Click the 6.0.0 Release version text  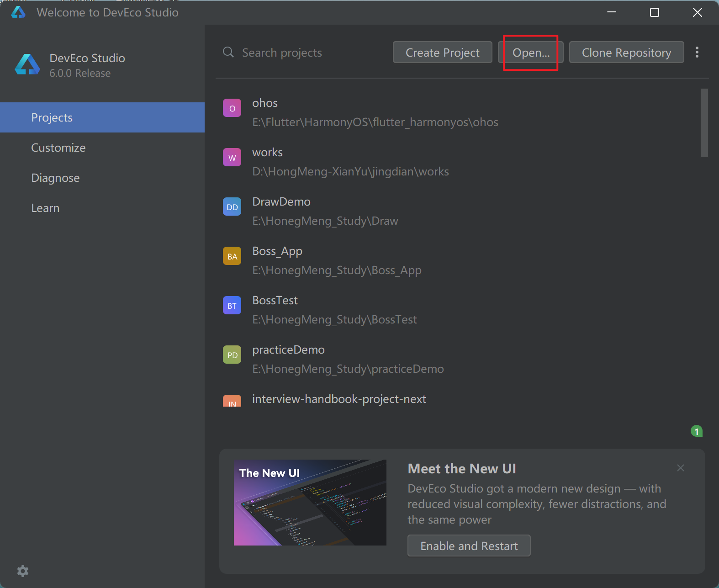click(x=80, y=73)
